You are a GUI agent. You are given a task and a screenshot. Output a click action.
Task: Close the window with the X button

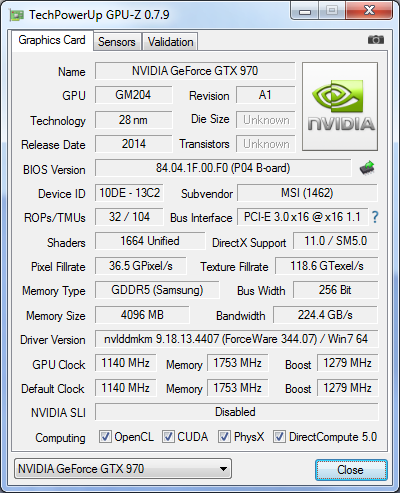point(369,11)
